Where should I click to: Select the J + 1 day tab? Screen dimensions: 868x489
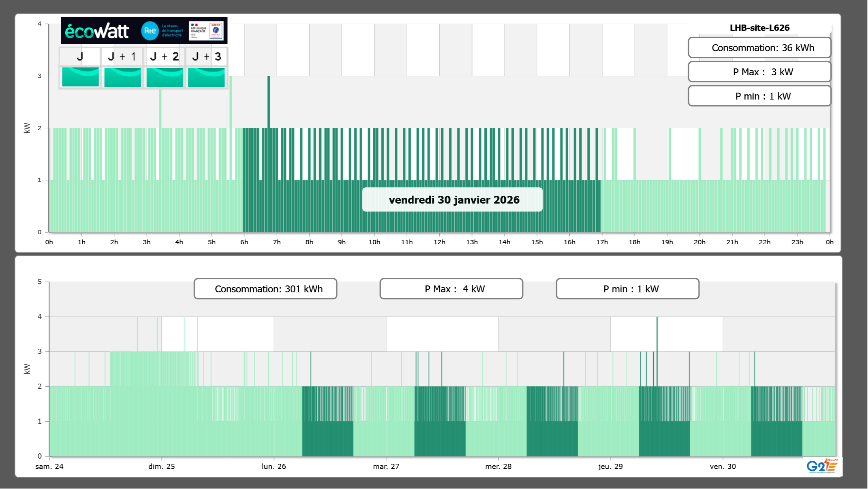(122, 57)
